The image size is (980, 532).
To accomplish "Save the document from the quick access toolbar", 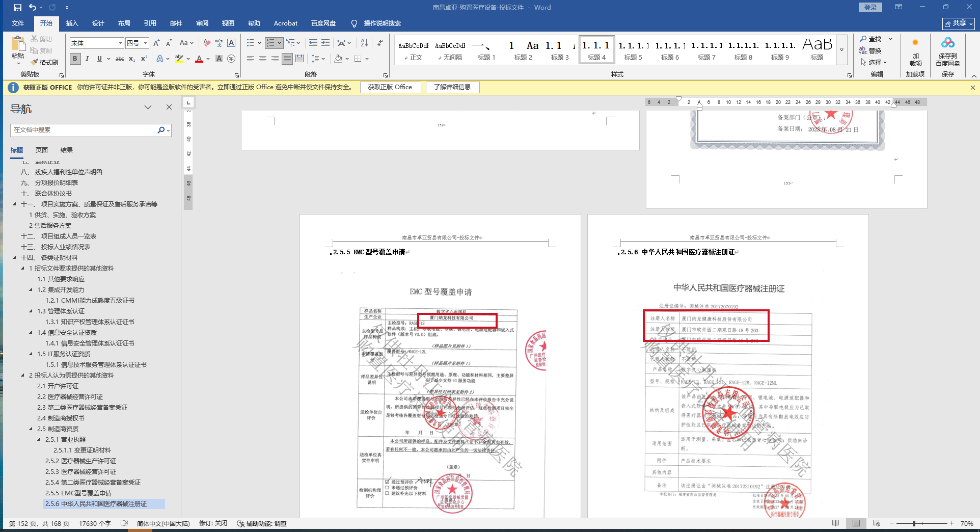I will (18, 7).
